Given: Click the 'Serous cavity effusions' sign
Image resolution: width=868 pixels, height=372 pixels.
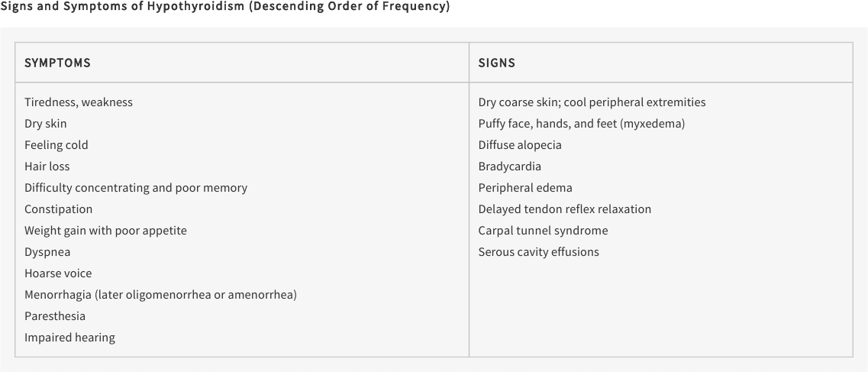Looking at the screenshot, I should point(539,252).
